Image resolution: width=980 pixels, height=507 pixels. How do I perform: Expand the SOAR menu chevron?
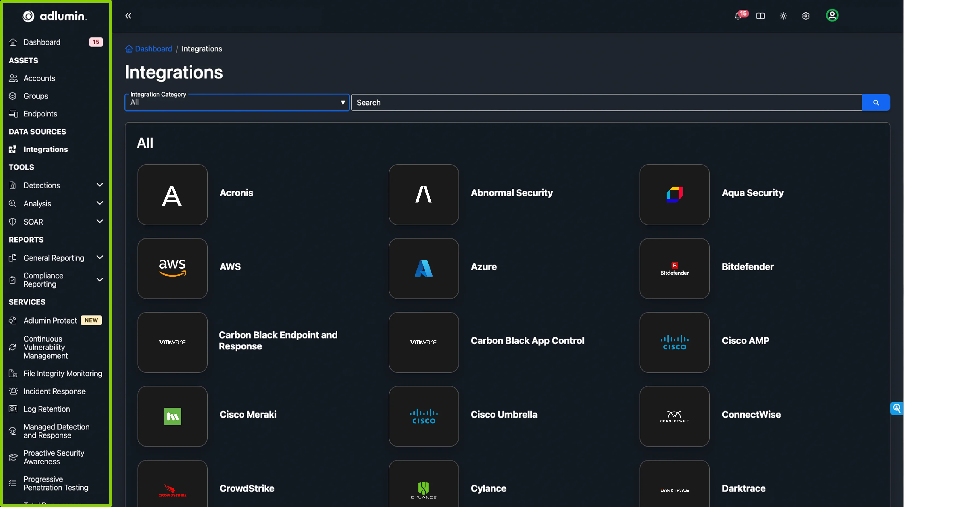[100, 221]
